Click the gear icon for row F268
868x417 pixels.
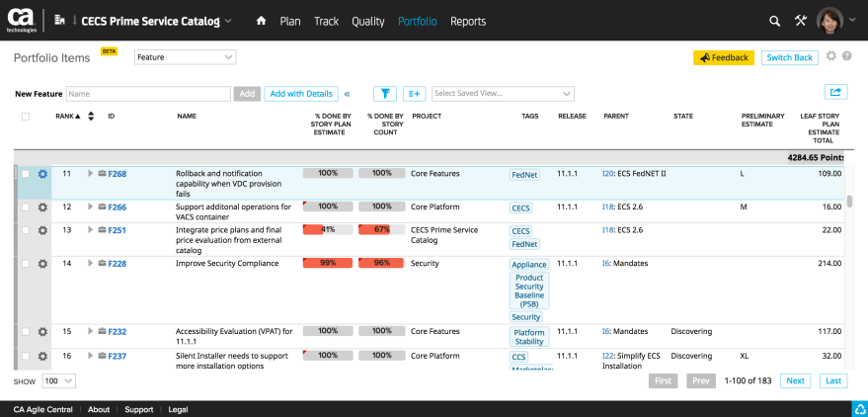click(x=42, y=174)
